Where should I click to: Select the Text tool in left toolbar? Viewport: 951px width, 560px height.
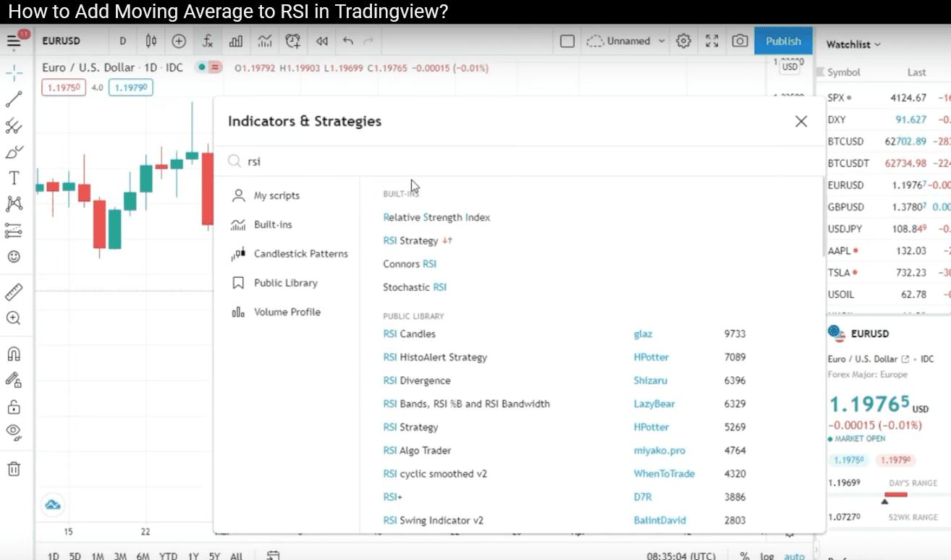(x=14, y=178)
